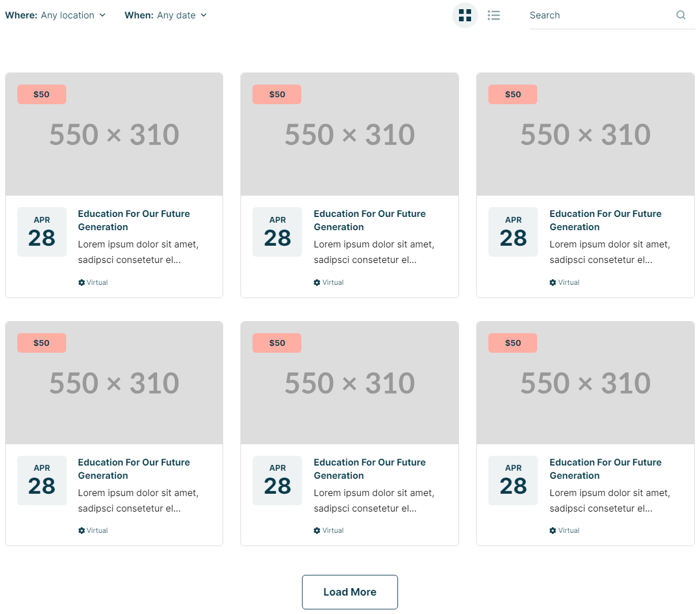Open the When: Any date dropdown
700x614 pixels.
pos(166,15)
